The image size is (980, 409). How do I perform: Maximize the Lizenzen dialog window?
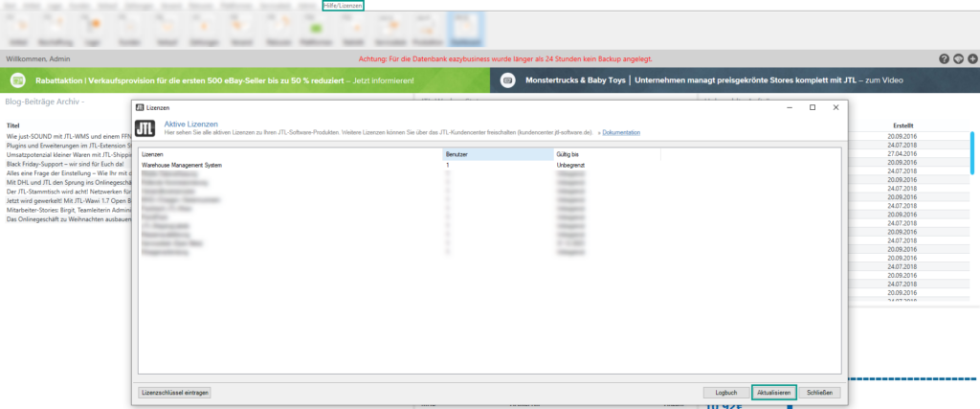[812, 107]
